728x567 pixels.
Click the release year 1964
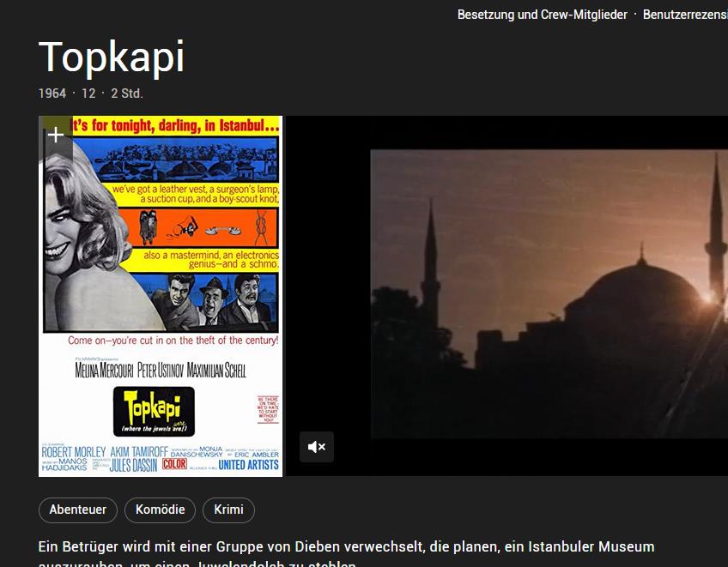[x=52, y=93]
